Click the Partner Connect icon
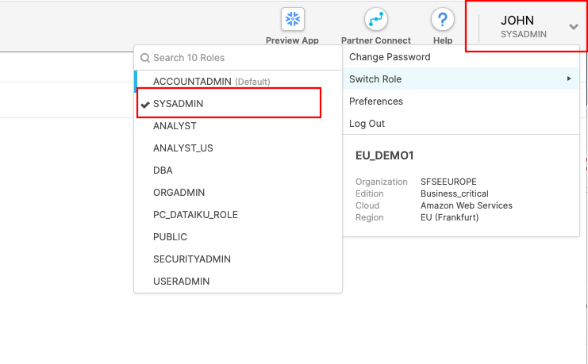The height and width of the screenshot is (364, 588). [x=375, y=20]
